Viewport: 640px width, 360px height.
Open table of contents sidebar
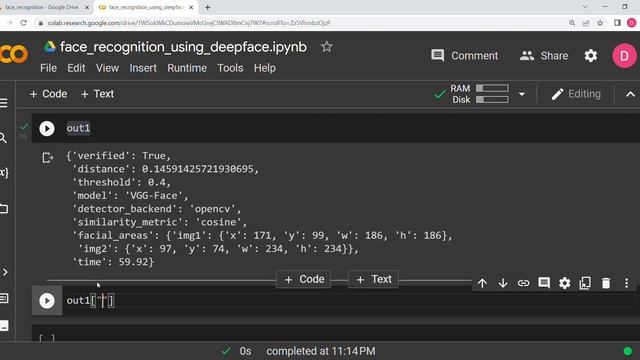(x=4, y=103)
